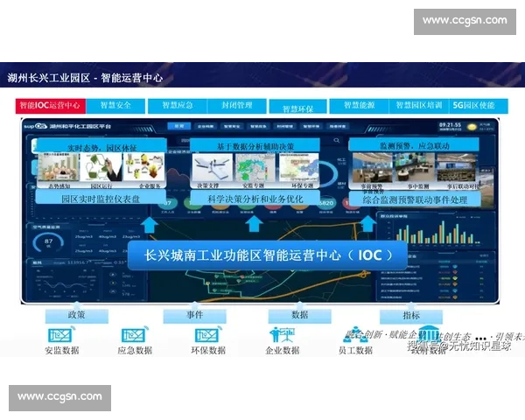Click the 政策 box
Image resolution: width=525 pixels, height=420 pixels.
tap(77, 316)
